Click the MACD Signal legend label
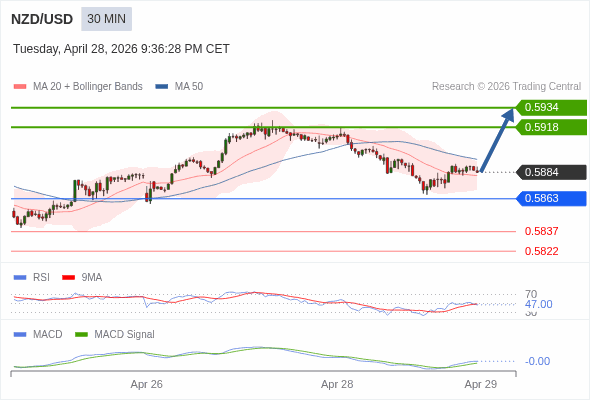 125,335
